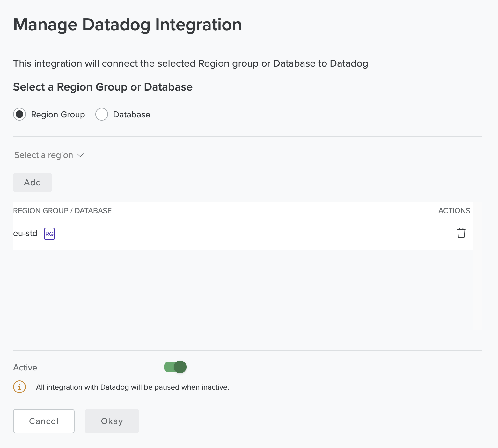Click the RG badge next to eu-std
Image resolution: width=498 pixels, height=448 pixels.
click(x=49, y=234)
